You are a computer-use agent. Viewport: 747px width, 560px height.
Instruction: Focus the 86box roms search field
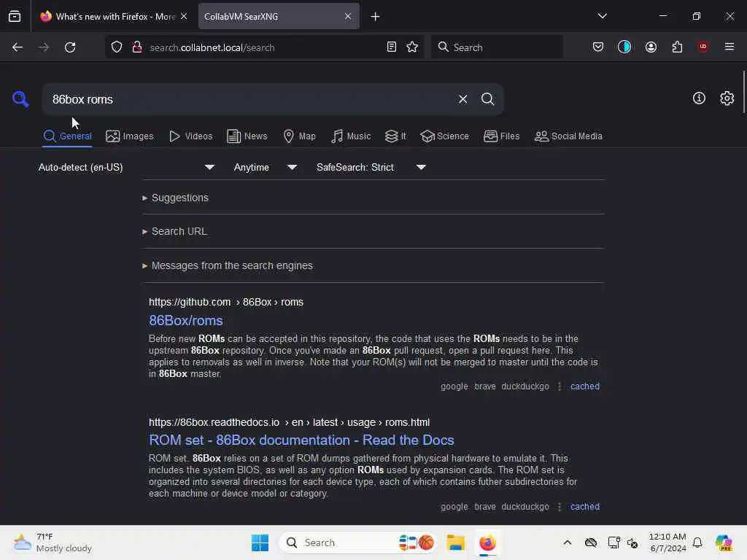pos(250,99)
